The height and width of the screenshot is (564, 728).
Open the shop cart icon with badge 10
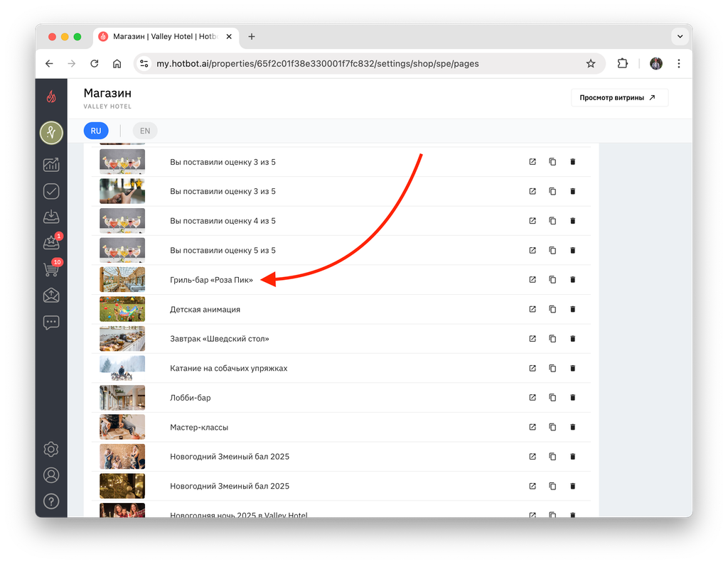point(51,269)
